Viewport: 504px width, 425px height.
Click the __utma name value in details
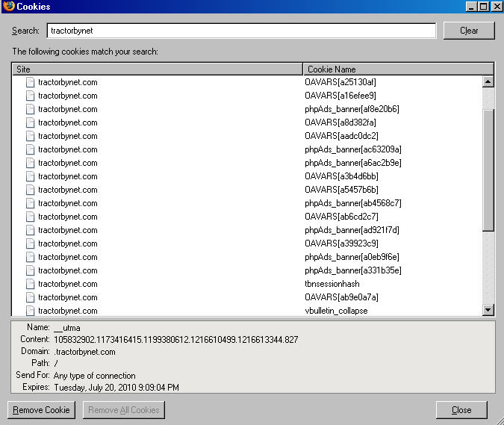pos(67,328)
